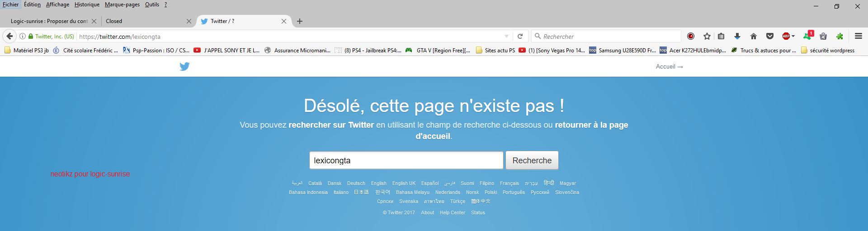Open the Fichier menu

[x=11, y=5]
